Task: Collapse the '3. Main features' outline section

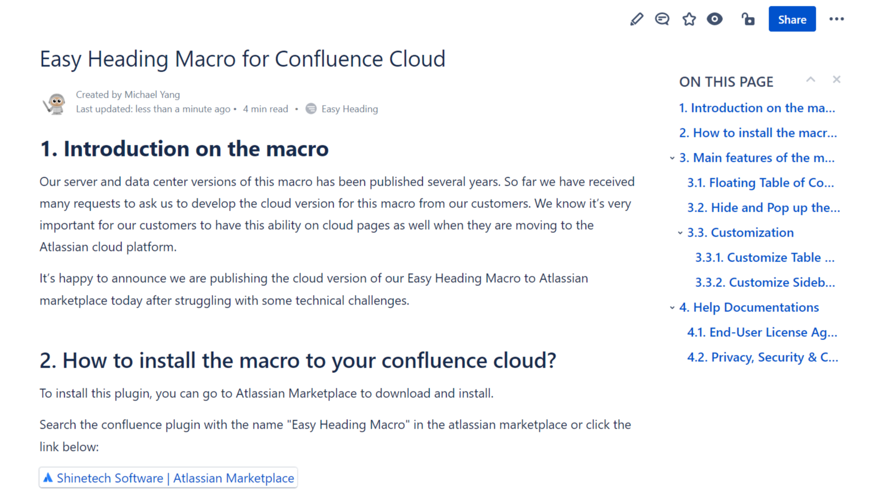Action: point(672,158)
